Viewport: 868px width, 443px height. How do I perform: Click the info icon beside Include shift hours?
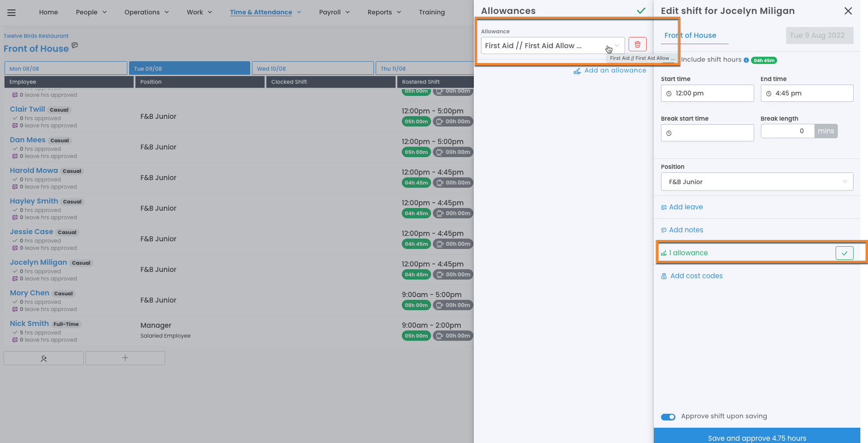pyautogui.click(x=746, y=60)
